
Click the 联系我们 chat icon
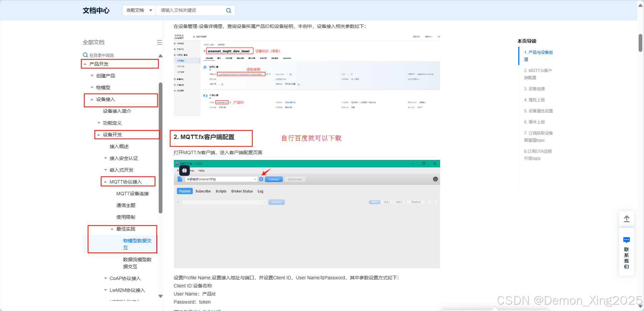click(626, 240)
